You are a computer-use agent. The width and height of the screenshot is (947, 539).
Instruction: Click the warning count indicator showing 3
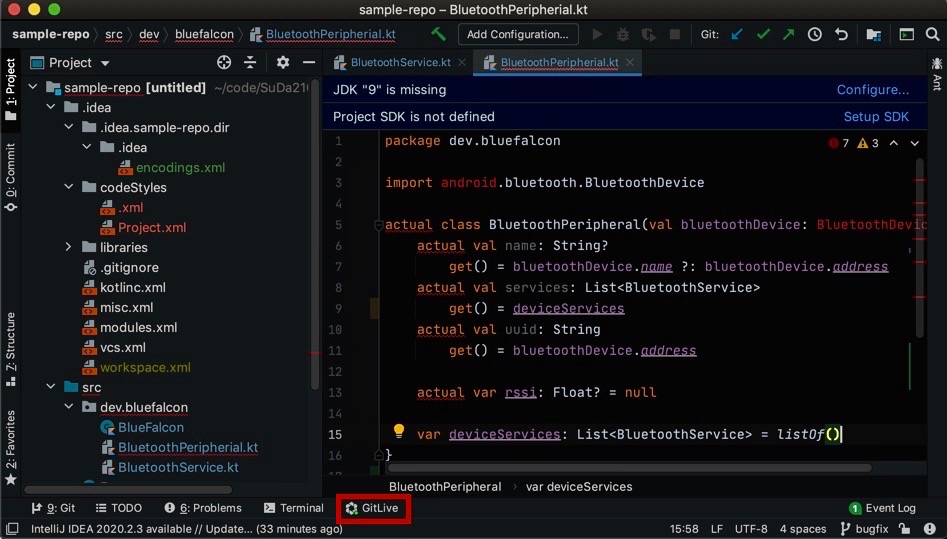pos(868,143)
